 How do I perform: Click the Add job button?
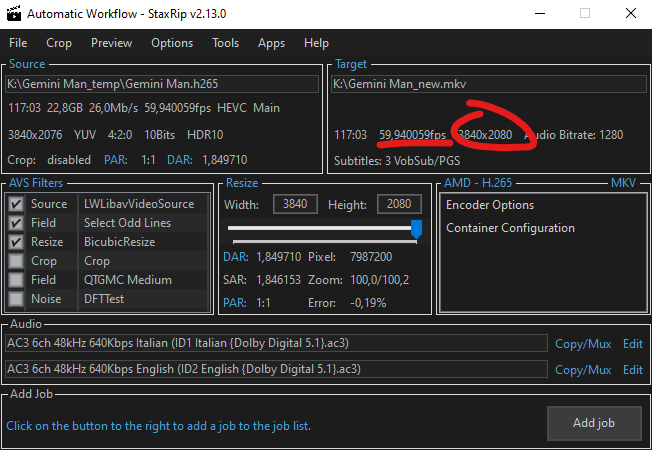tap(594, 423)
